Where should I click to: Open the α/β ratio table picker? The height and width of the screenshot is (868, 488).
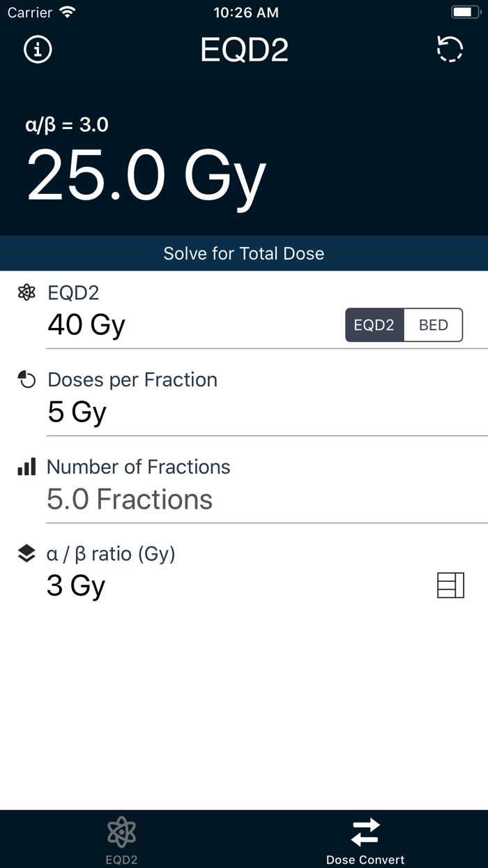point(450,586)
